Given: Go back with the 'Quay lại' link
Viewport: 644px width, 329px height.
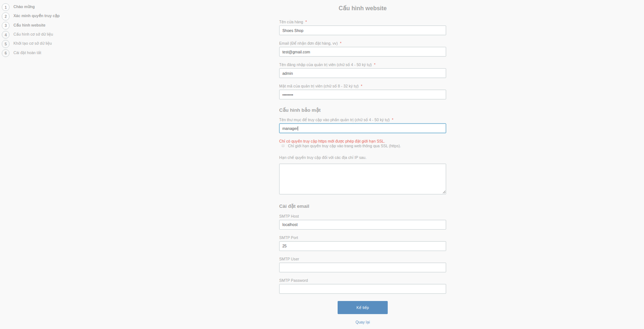Looking at the screenshot, I should click(x=362, y=322).
